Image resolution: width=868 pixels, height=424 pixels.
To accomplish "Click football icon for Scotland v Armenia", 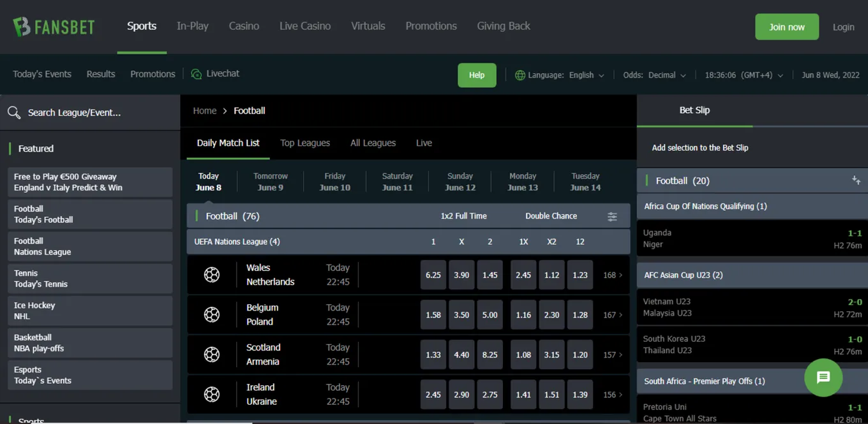I will click(212, 355).
